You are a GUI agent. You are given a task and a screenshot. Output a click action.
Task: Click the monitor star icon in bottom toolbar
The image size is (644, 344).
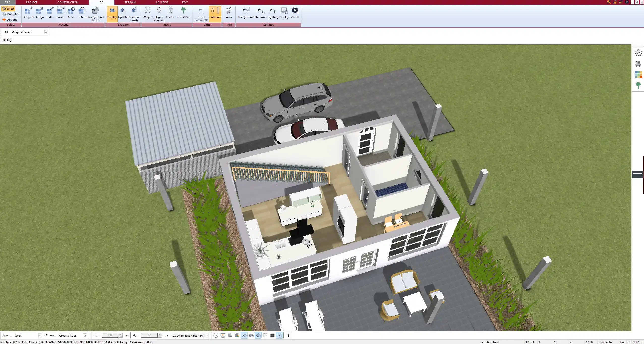[223, 335]
